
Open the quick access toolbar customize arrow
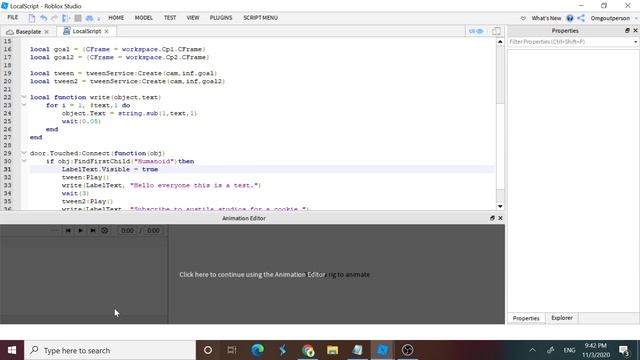[x=98, y=18]
